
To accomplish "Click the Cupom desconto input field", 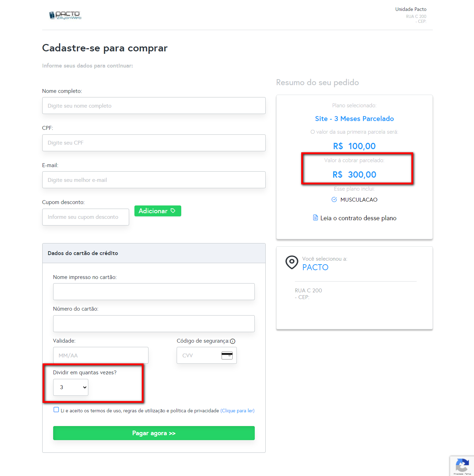I will (86, 217).
